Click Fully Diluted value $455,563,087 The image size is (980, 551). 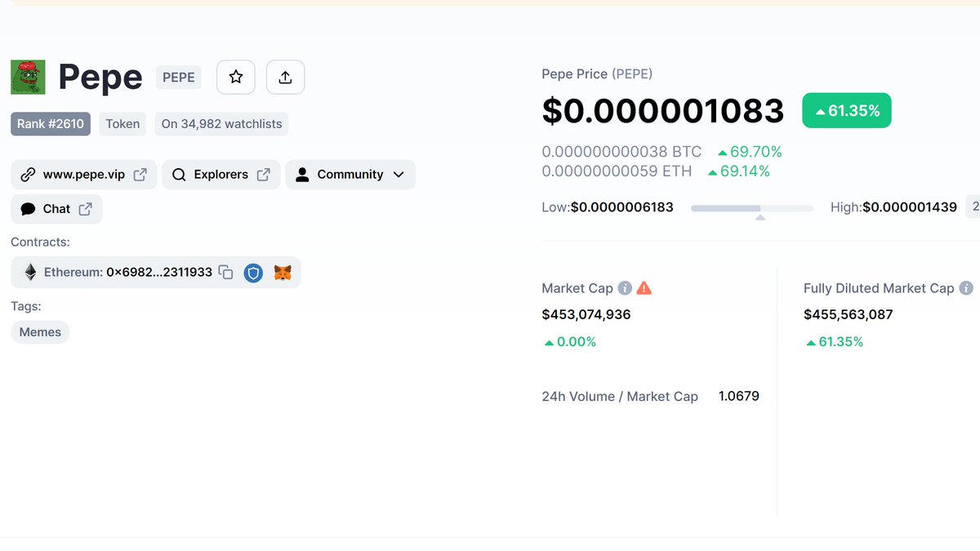(849, 314)
